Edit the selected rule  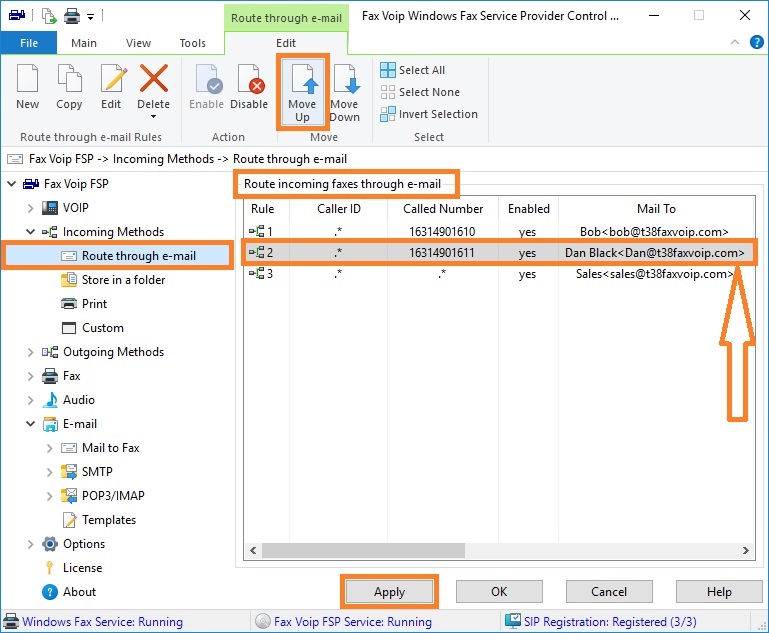[x=111, y=87]
